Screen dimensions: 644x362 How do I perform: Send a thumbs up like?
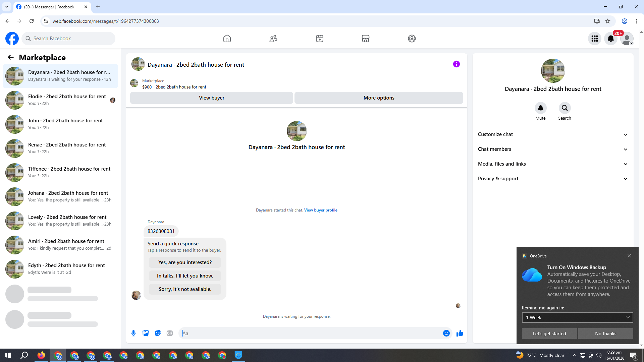460,333
